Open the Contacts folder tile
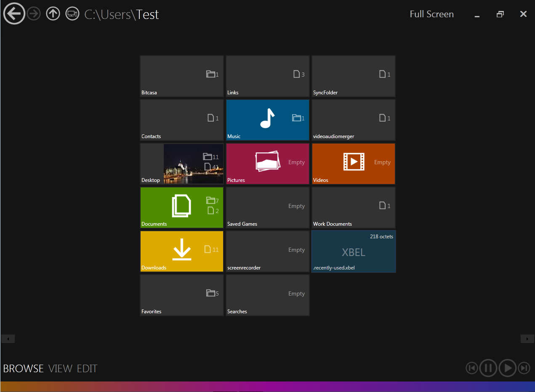Image resolution: width=535 pixels, height=392 pixels. pos(182,120)
